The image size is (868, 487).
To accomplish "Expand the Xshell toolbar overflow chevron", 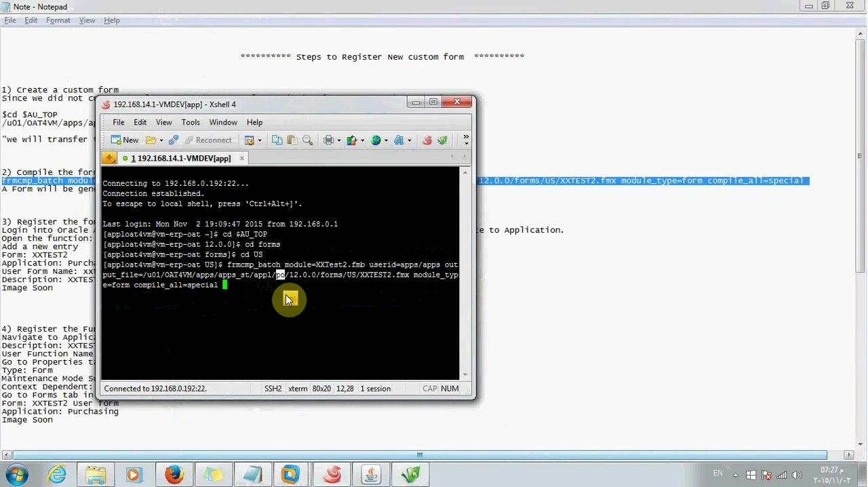I will click(466, 140).
